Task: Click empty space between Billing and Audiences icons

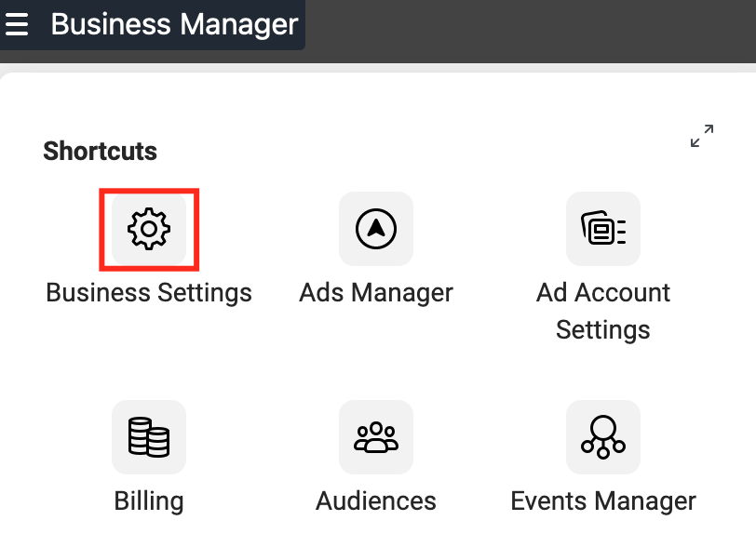Action: pyautogui.click(x=263, y=437)
